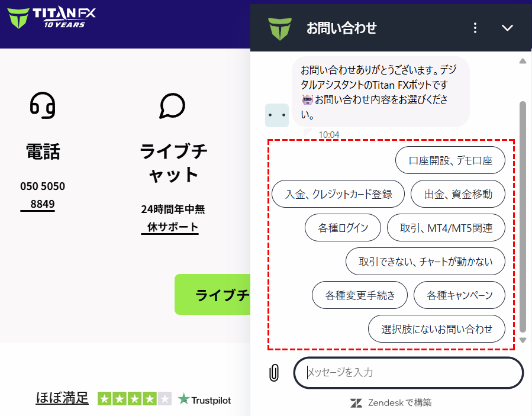
Task: Click the メッセージを入力 message field
Action: coord(408,373)
